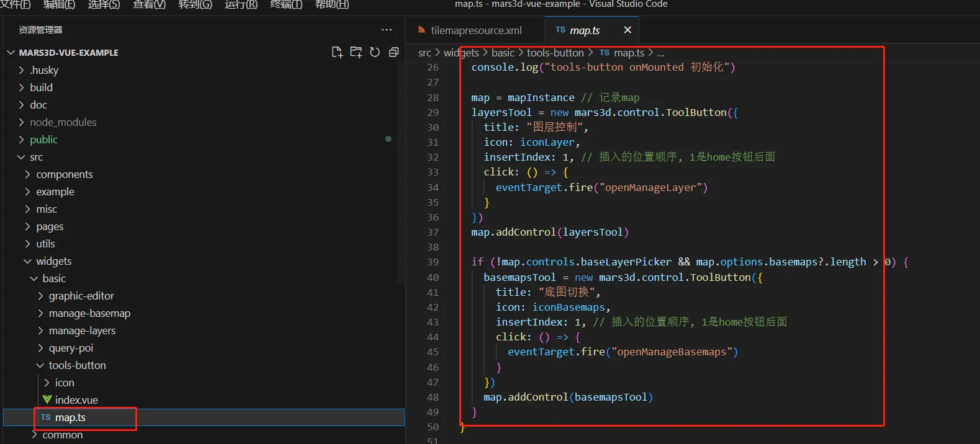
Task: Click the New Folder icon in explorer header
Action: tap(356, 52)
